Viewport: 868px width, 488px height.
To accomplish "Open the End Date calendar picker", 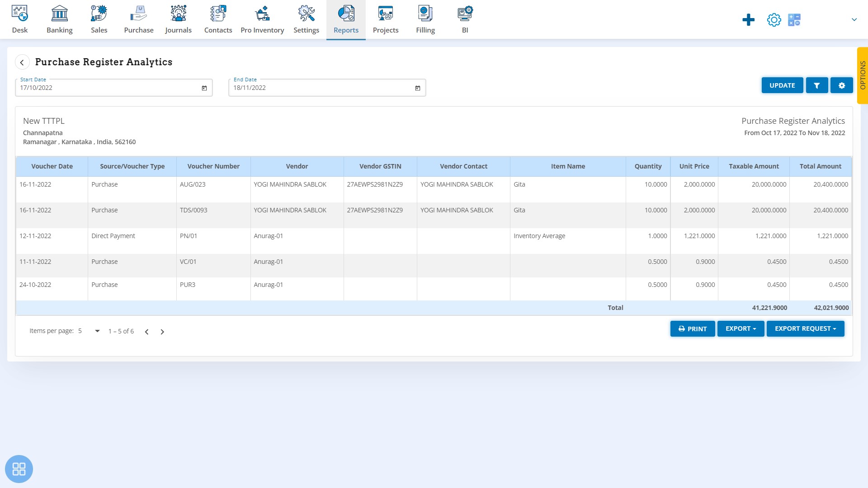I will tap(418, 88).
